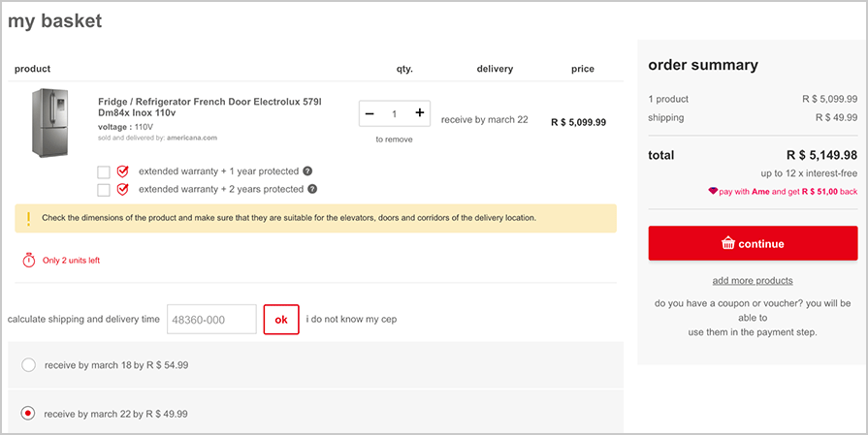Screen dimensions: 868x435
Task: Click help icon beside 2 years warranty
Action: click(312, 190)
